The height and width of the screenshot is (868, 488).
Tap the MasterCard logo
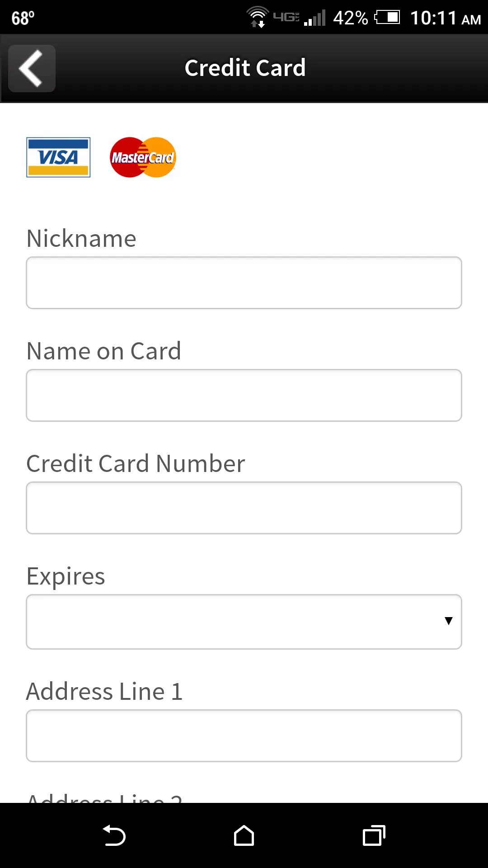pos(143,157)
